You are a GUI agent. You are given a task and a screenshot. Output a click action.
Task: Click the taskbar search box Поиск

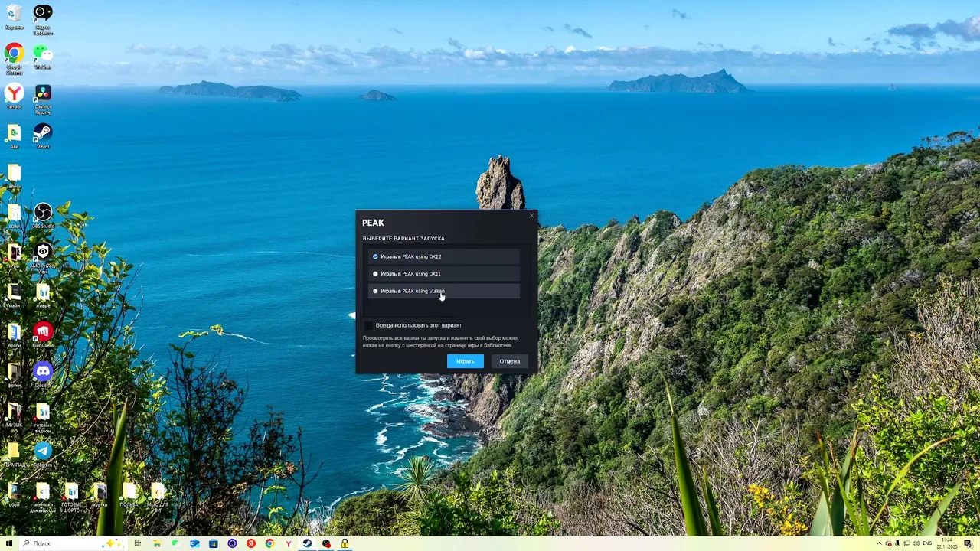click(x=73, y=543)
